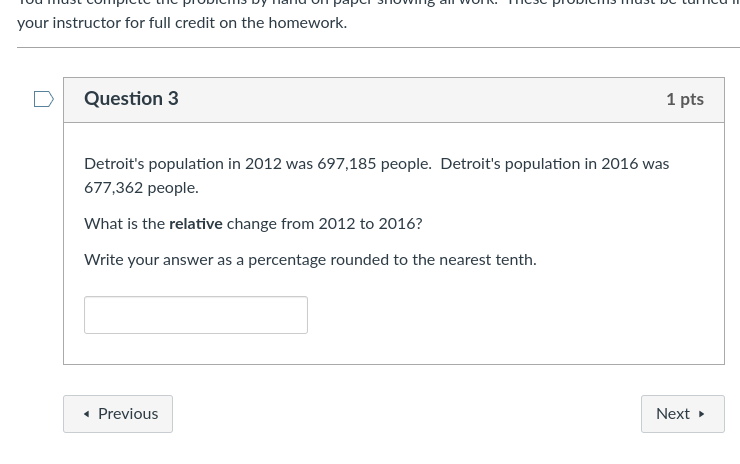Viewport: 740px width, 464px height.
Task: Click the horizontal divider below the instructions
Action: click(x=378, y=47)
